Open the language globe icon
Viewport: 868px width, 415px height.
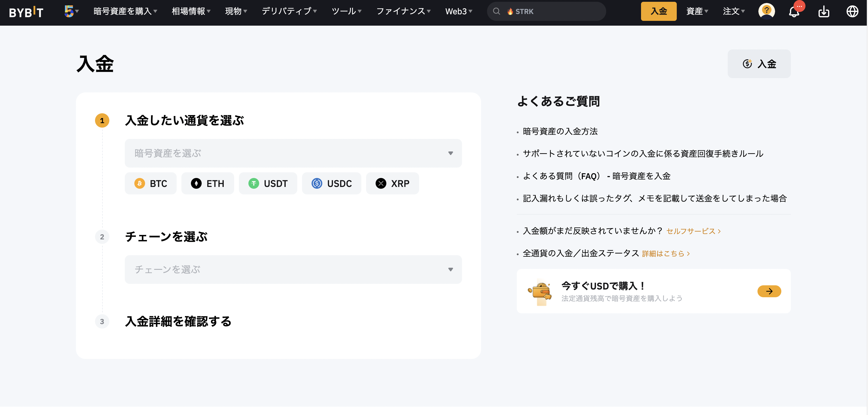tap(852, 11)
